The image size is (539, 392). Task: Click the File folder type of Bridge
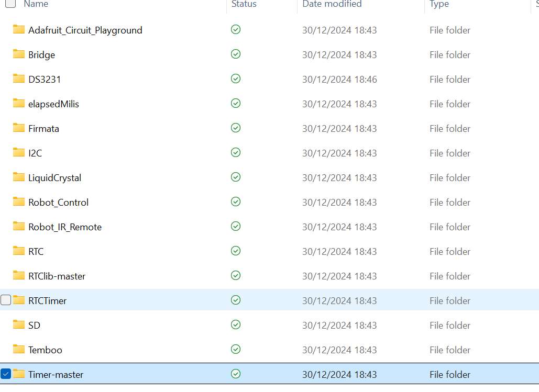pyautogui.click(x=450, y=55)
